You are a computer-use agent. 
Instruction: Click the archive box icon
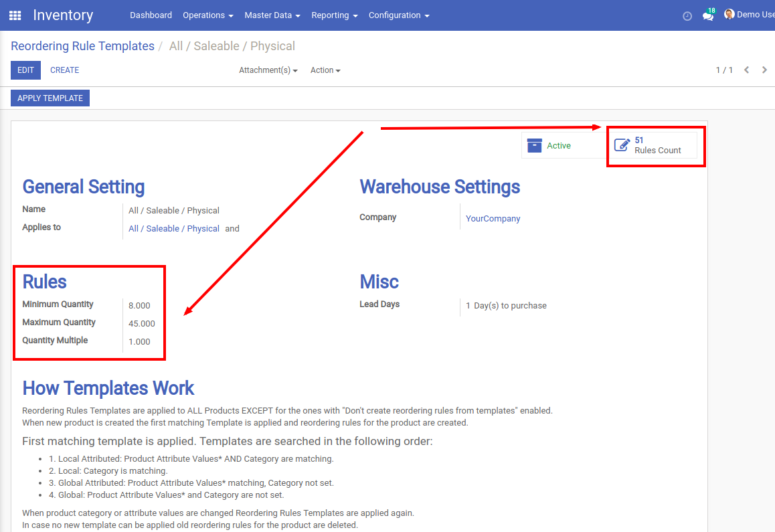pyautogui.click(x=534, y=145)
